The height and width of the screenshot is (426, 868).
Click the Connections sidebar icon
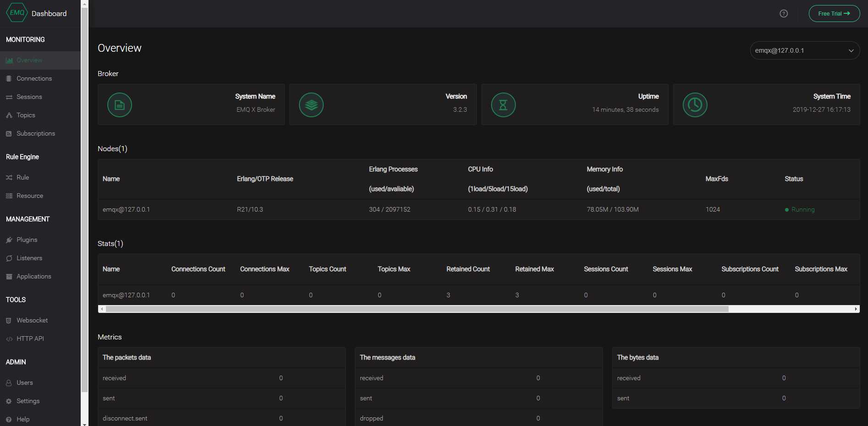click(x=9, y=79)
